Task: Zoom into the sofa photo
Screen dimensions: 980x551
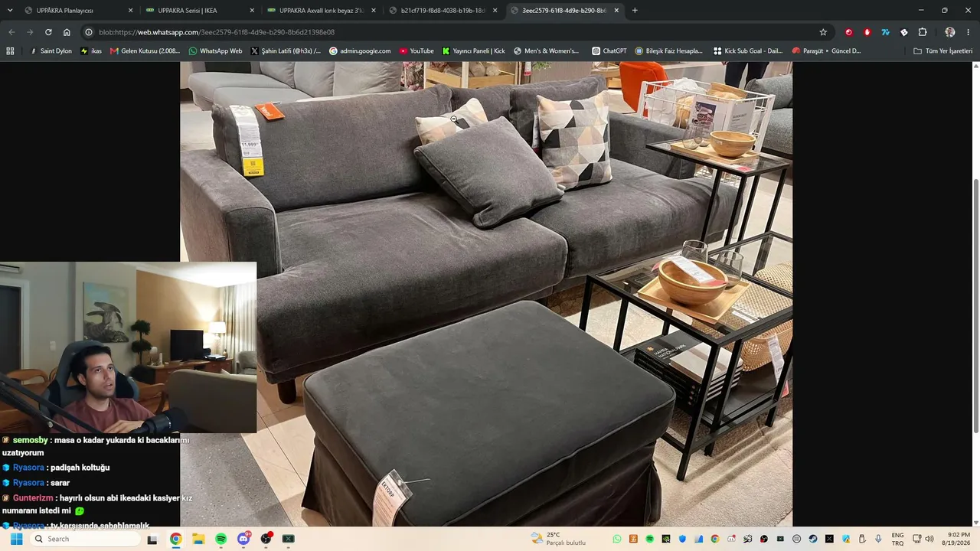Action: coord(486,294)
